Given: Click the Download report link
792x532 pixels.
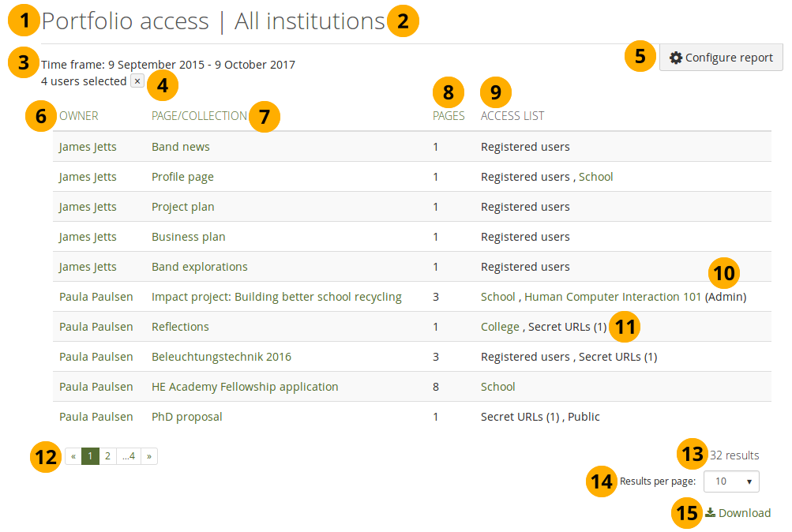Looking at the screenshot, I should pyautogui.click(x=738, y=513).
